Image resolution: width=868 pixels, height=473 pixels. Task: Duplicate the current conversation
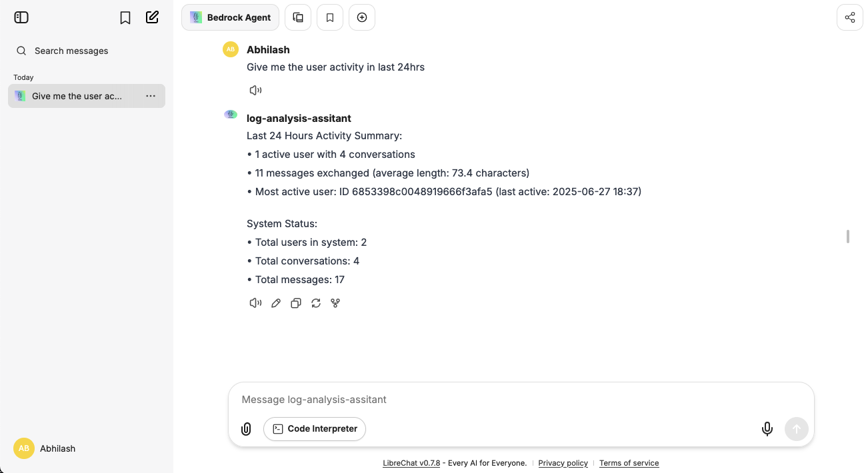(297, 17)
